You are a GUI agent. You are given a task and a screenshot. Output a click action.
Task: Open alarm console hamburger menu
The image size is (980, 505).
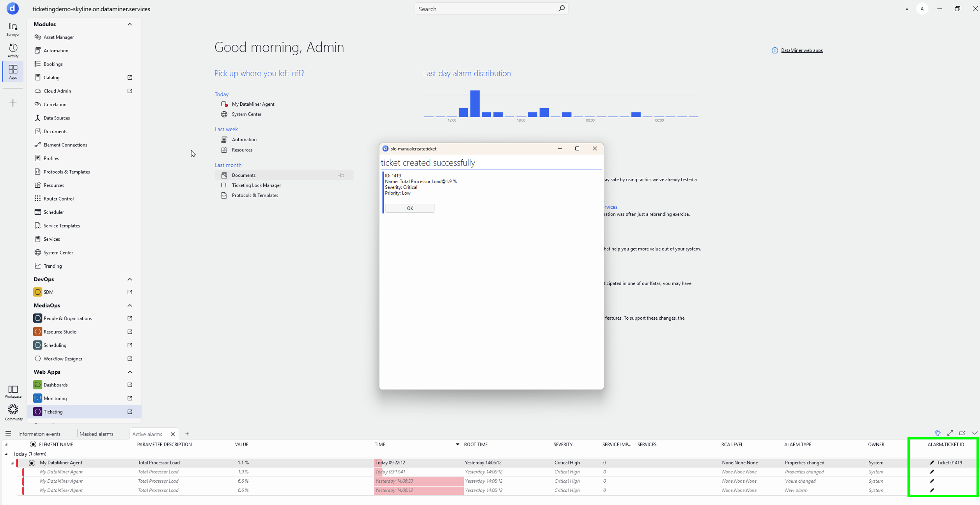(8, 434)
